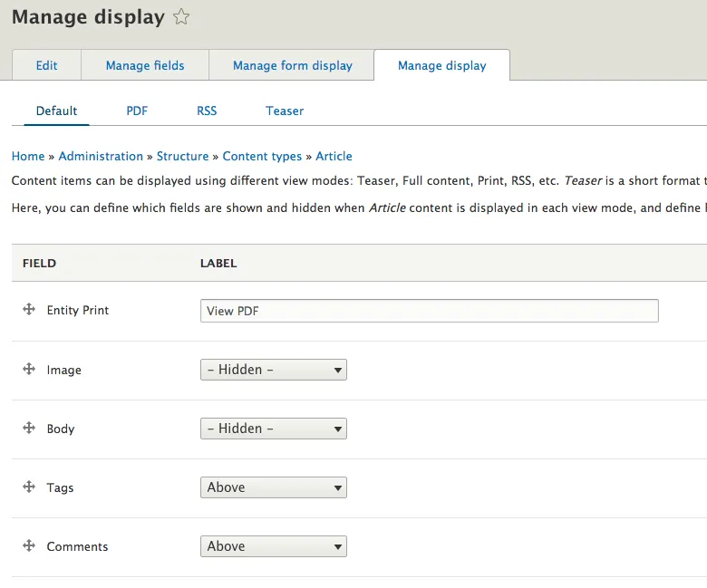Click the View PDF label text field

coord(430,311)
